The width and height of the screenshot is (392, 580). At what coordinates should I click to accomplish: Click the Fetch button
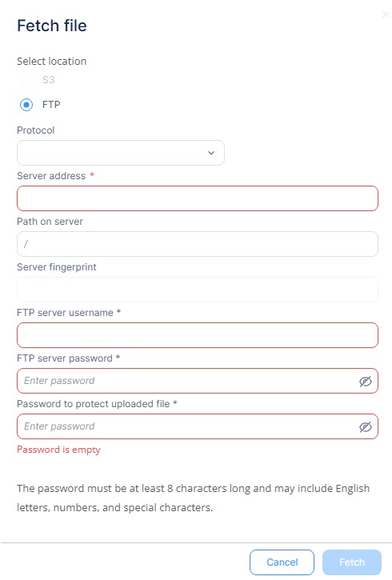pos(352,562)
